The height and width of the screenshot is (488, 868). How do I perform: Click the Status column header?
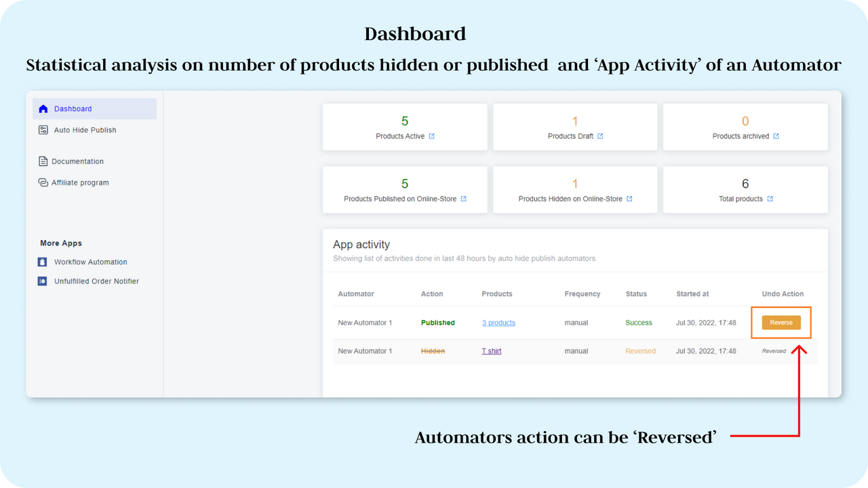(x=636, y=294)
